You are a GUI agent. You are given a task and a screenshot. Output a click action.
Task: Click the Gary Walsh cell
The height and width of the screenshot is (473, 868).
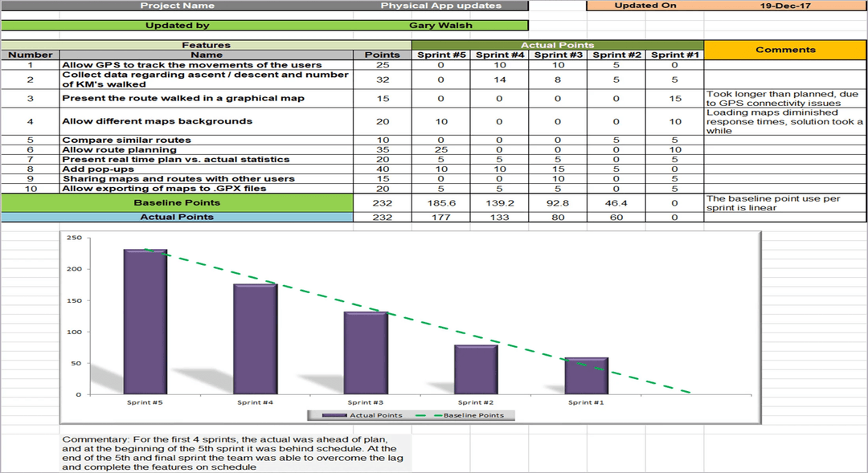tap(440, 25)
